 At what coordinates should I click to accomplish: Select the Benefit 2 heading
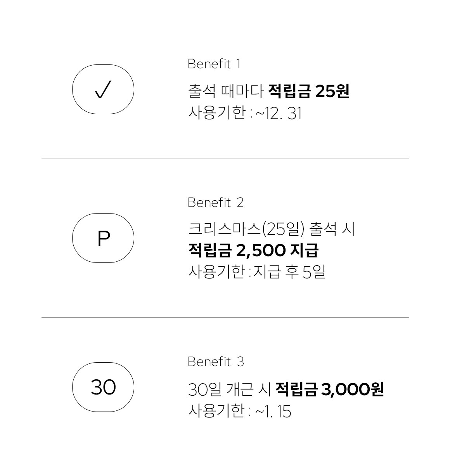216,202
